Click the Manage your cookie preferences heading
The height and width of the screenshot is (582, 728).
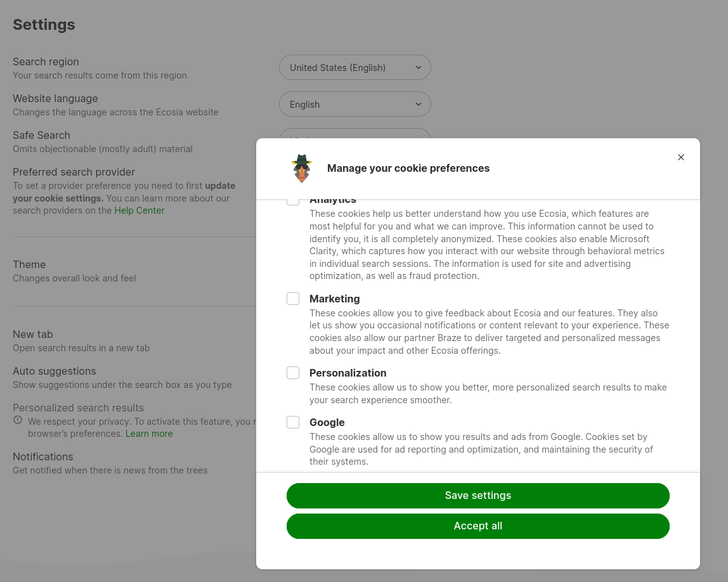[408, 168]
